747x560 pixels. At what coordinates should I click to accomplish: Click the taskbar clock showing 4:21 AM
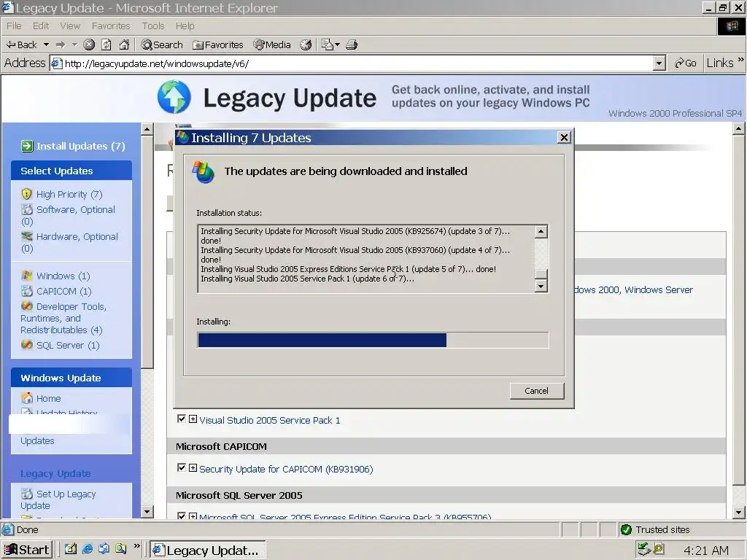click(706, 550)
